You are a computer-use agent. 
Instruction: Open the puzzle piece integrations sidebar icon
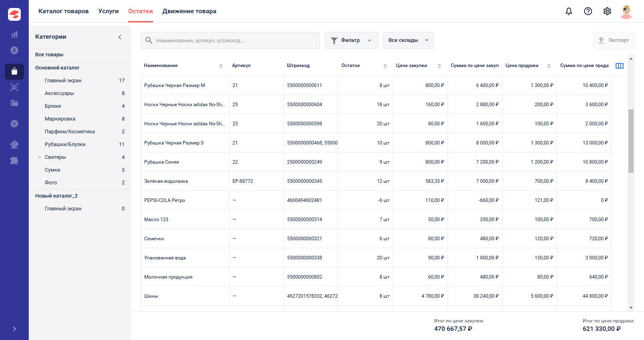coord(14,160)
